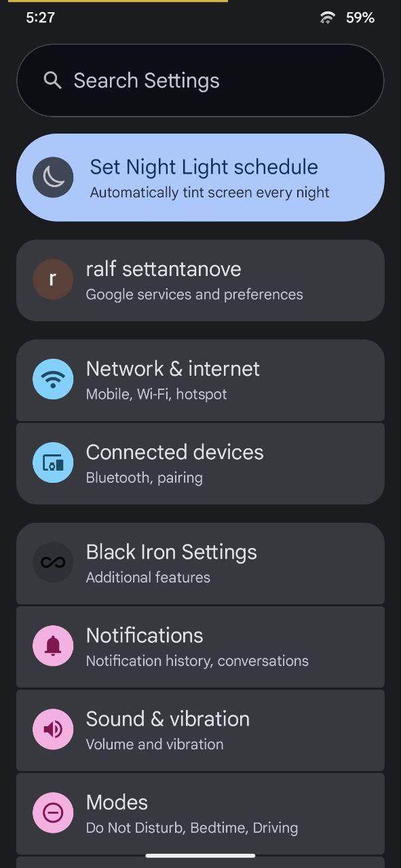Tap the Wi-Fi icon beside Network & internet
Viewport: 401px width, 868px height.
(x=53, y=378)
